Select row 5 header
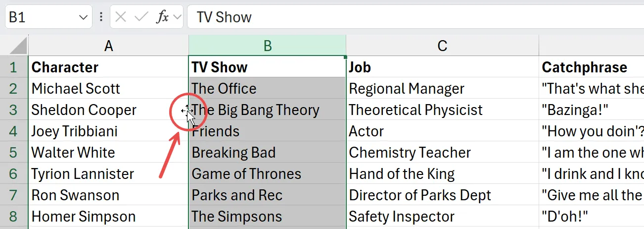Viewport: 644px width, 229px height. [14, 153]
